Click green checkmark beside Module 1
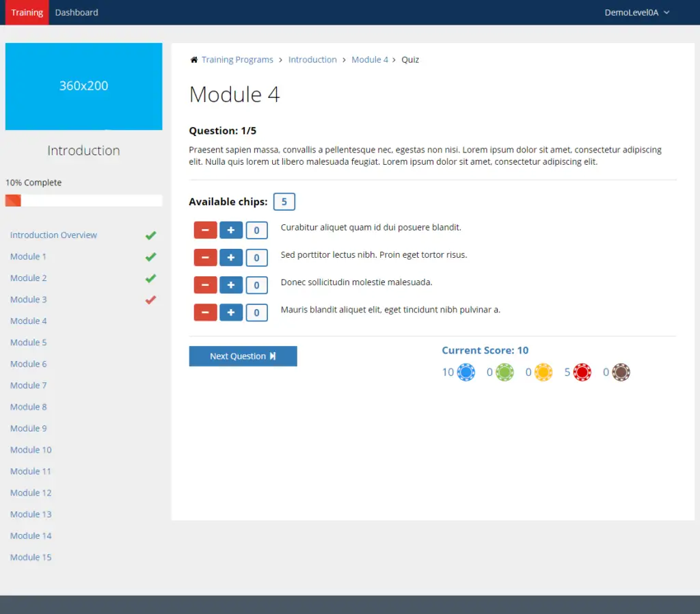Screen dimensions: 700x614 151,257
